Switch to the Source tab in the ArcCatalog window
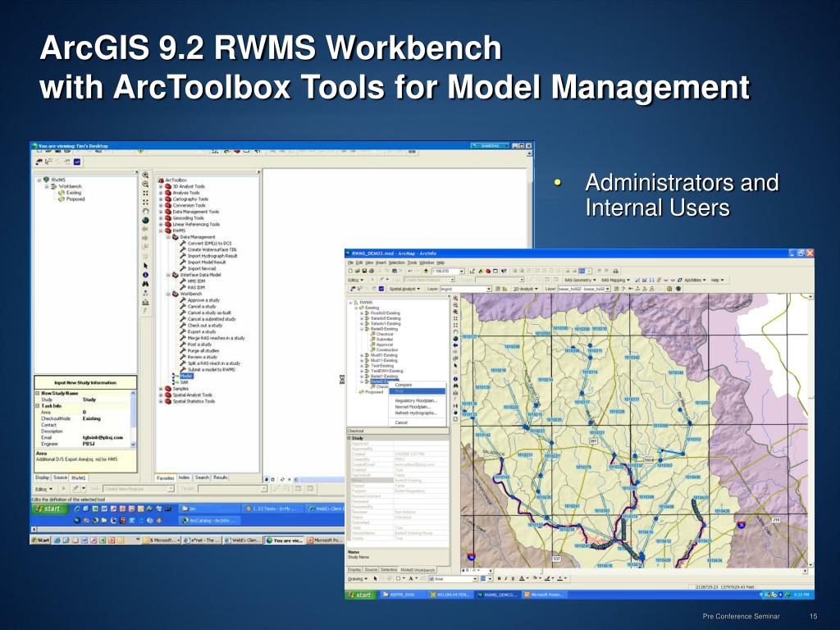The width and height of the screenshot is (840, 630). tap(61, 477)
